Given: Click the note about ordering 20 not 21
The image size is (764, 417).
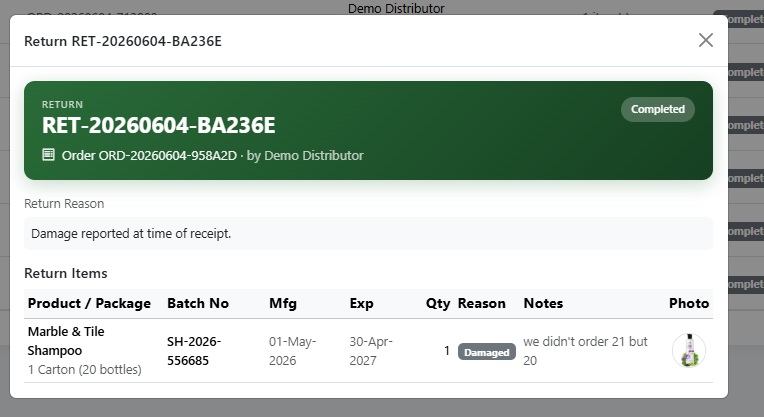Looking at the screenshot, I should tap(585, 351).
